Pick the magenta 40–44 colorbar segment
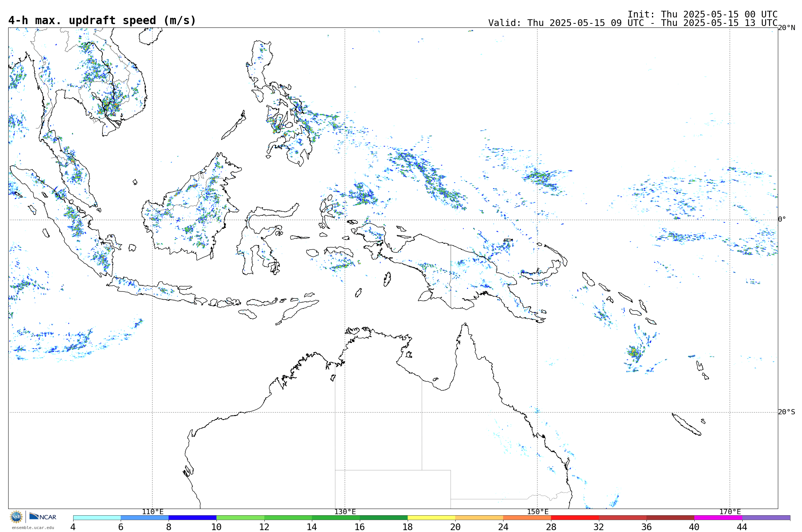 point(718,518)
